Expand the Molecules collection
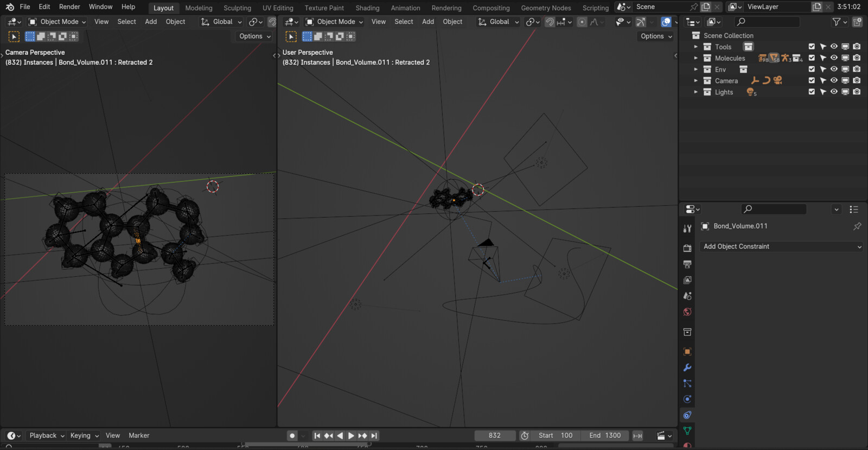Screen dimensions: 868x450 (x=696, y=58)
